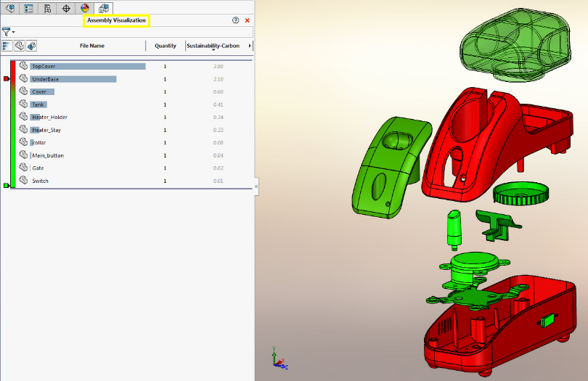Select the Switch row name
The width and height of the screenshot is (588, 381).
(40, 181)
